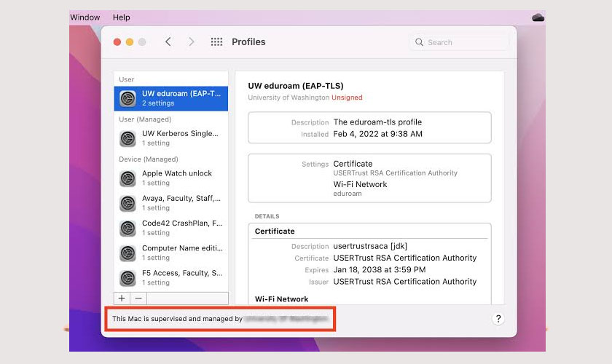Image resolution: width=612 pixels, height=364 pixels.
Task: Click the cloud icon in menu bar
Action: 538,17
